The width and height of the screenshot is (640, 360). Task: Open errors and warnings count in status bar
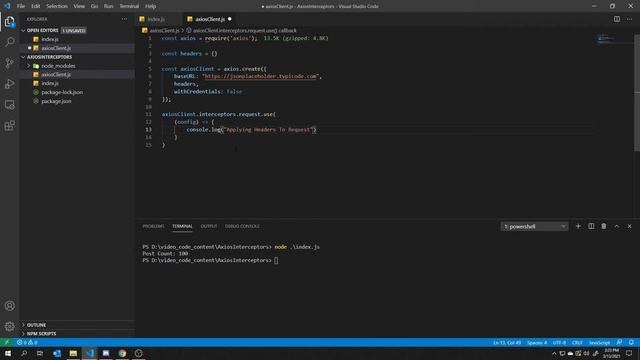tap(27, 342)
